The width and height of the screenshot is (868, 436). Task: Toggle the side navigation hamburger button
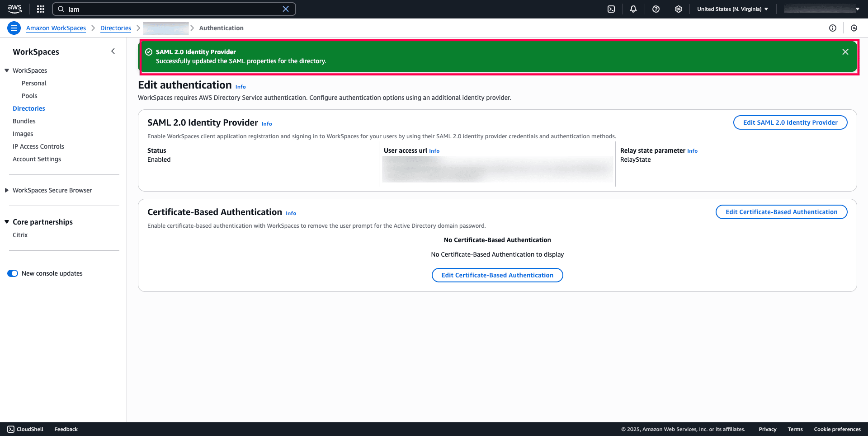point(14,28)
